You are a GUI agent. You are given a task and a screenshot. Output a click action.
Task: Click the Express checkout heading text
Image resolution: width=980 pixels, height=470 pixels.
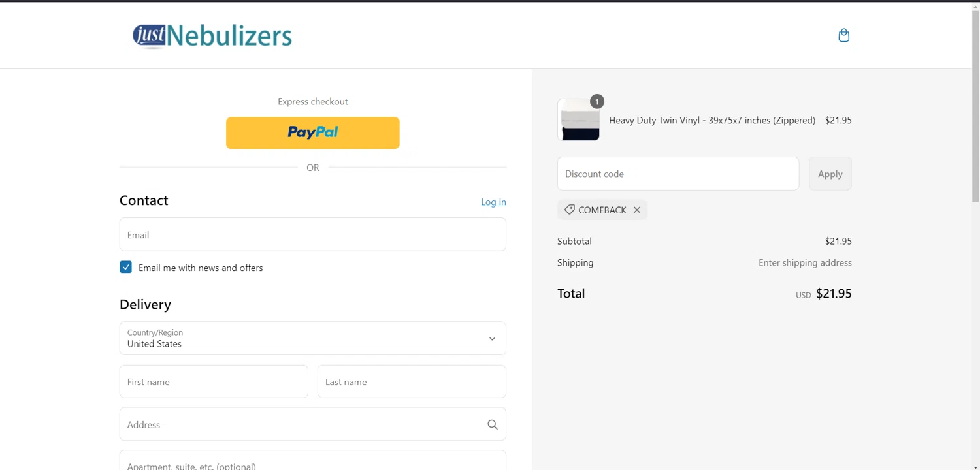coord(313,101)
